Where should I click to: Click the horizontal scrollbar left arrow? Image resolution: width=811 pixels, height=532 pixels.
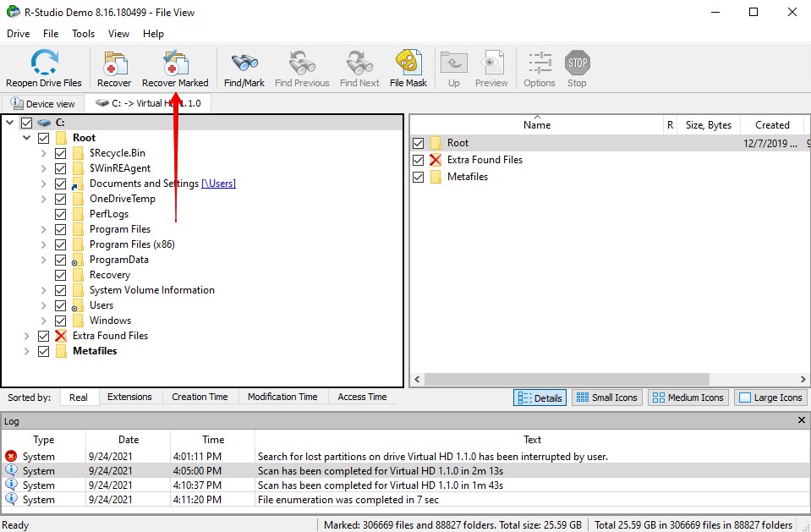418,379
